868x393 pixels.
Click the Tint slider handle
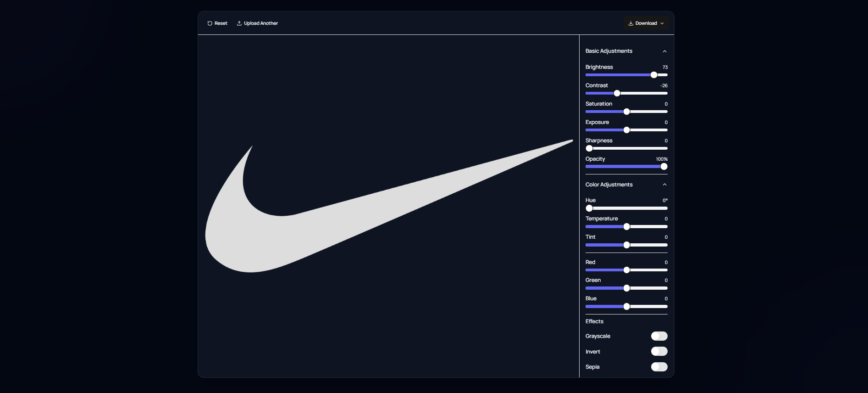click(627, 245)
